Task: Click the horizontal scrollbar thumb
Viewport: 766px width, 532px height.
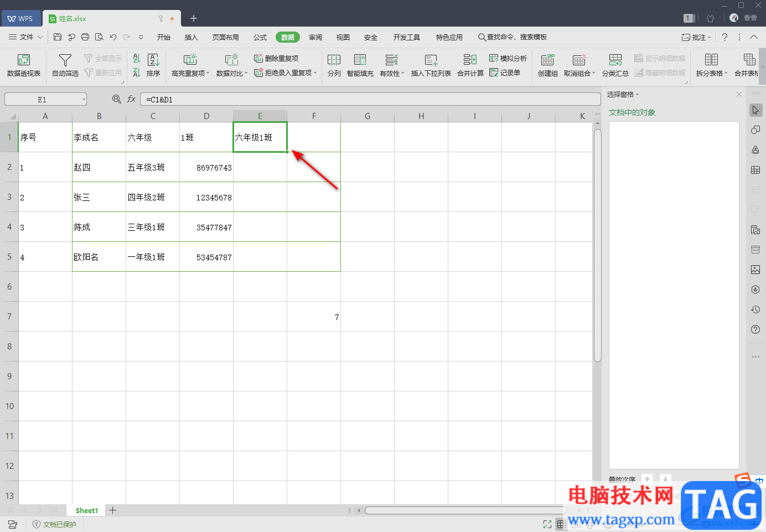Action: coord(465,510)
